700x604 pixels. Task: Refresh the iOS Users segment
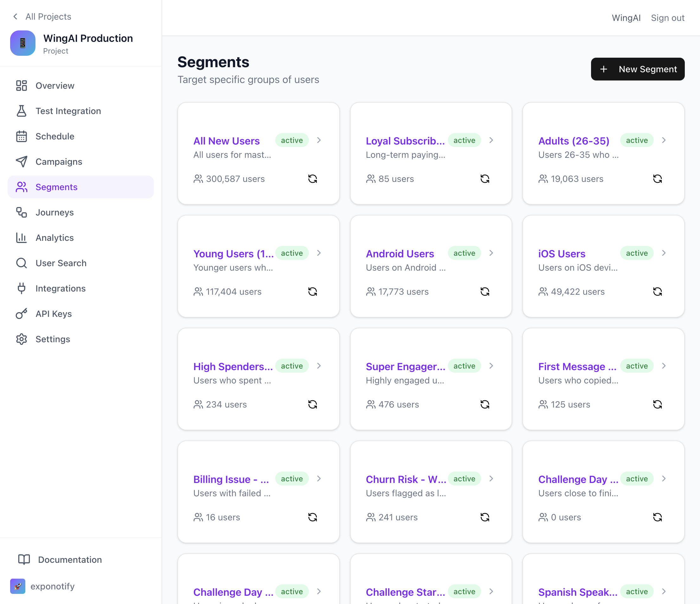click(658, 291)
